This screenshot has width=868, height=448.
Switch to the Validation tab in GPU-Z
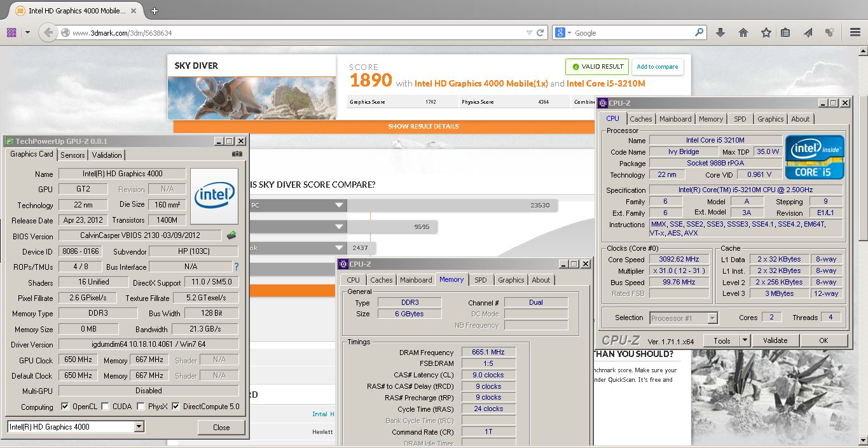tap(107, 155)
